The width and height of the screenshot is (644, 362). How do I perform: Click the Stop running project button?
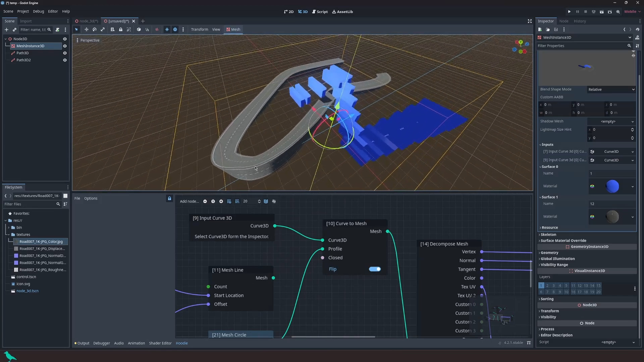[586, 12]
